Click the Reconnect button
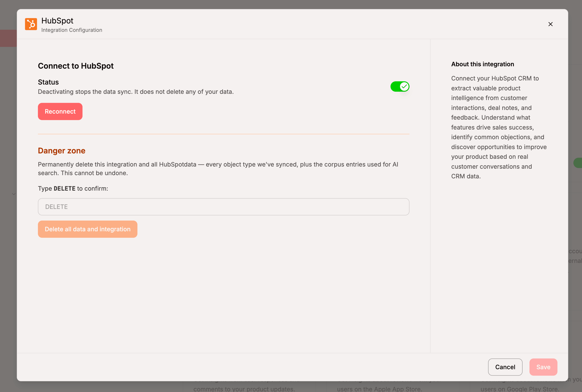This screenshot has width=582, height=392. click(60, 111)
